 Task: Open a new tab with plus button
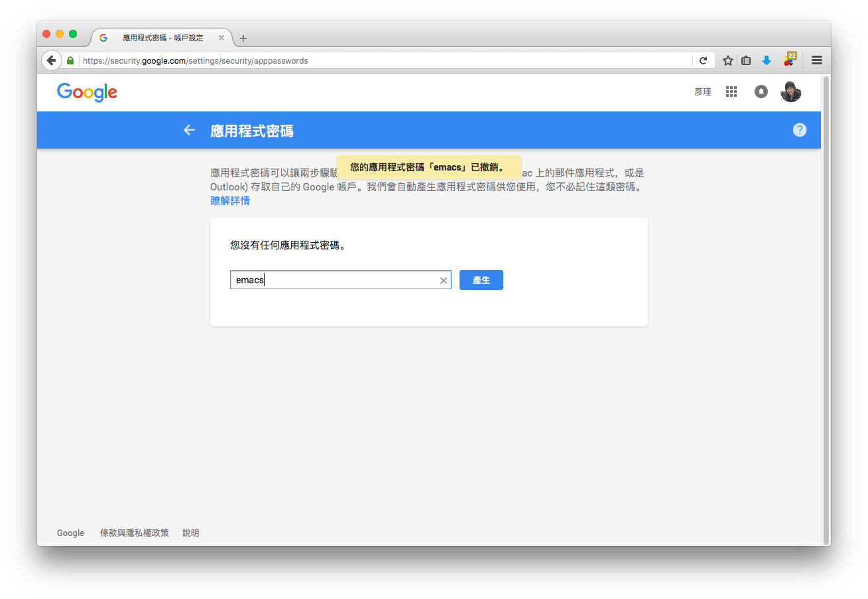pos(243,38)
